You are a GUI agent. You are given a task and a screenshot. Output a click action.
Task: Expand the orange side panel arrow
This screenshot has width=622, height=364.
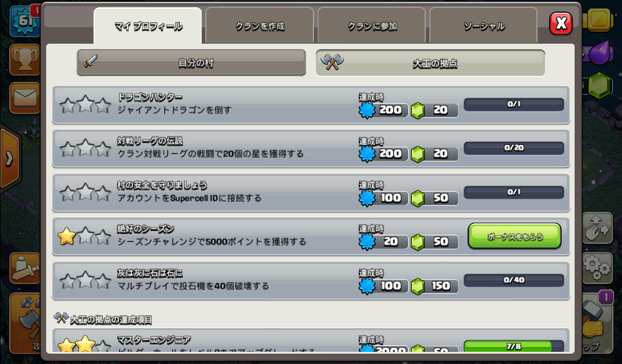coord(10,158)
